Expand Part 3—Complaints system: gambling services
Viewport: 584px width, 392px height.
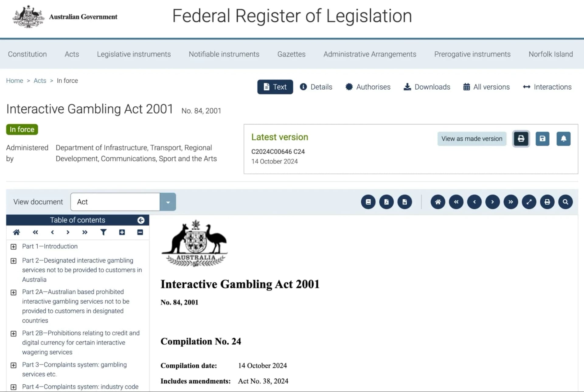[13, 365]
